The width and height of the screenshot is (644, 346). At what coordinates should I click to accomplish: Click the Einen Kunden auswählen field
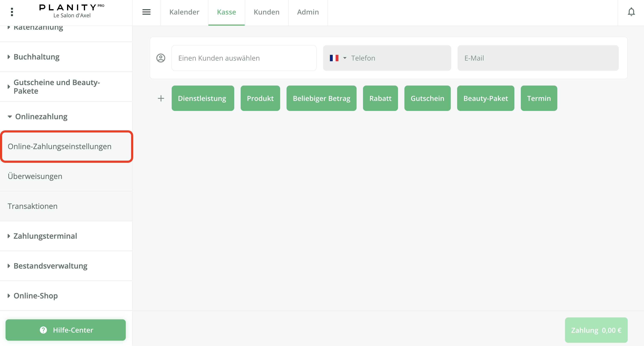244,58
